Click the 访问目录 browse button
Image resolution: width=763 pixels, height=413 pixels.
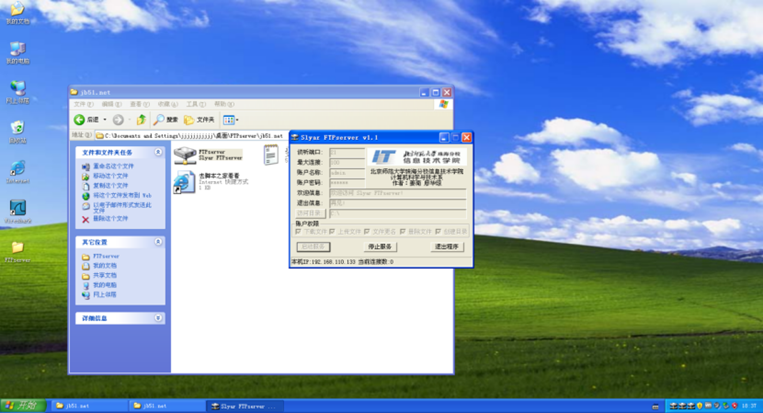[310, 213]
